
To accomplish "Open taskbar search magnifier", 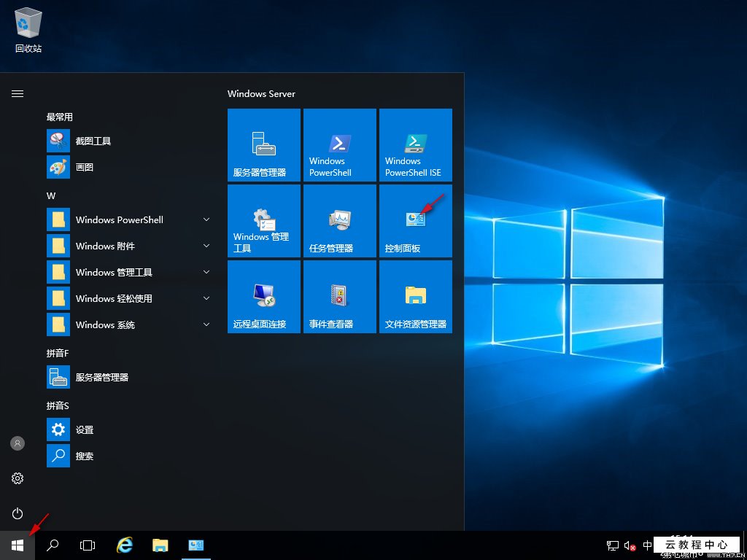I will coord(53,545).
